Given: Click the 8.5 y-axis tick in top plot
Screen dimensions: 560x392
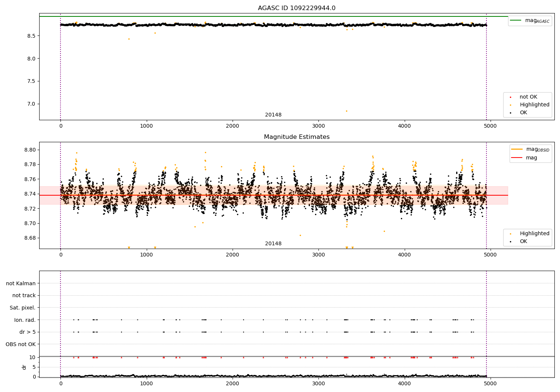Looking at the screenshot, I should [x=31, y=36].
